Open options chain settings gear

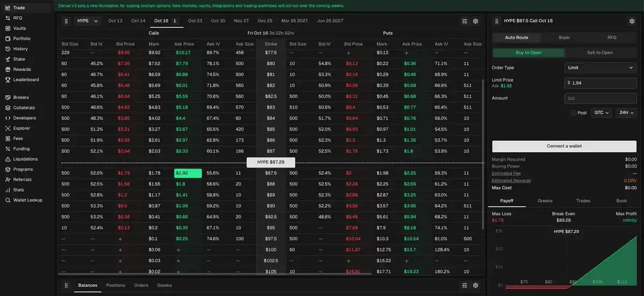(475, 21)
